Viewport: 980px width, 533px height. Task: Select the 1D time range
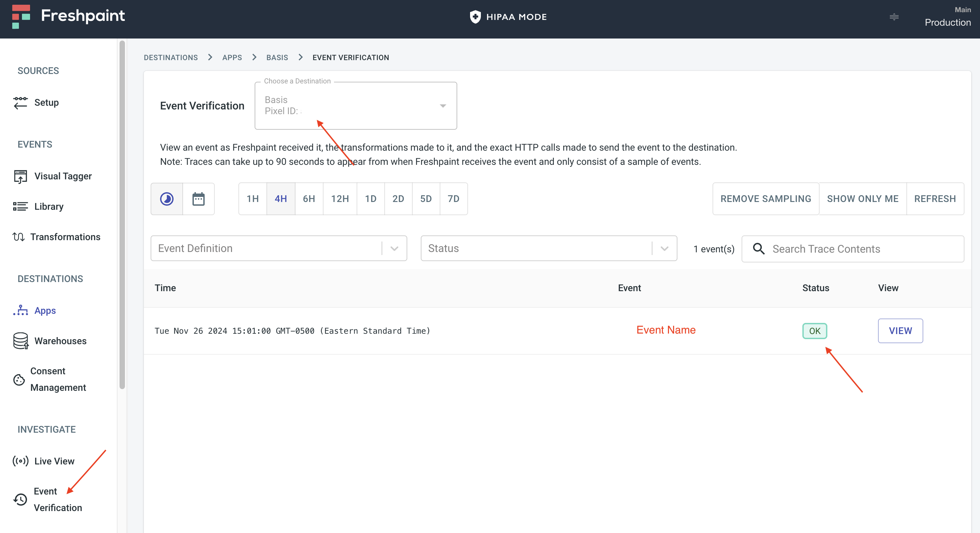370,199
